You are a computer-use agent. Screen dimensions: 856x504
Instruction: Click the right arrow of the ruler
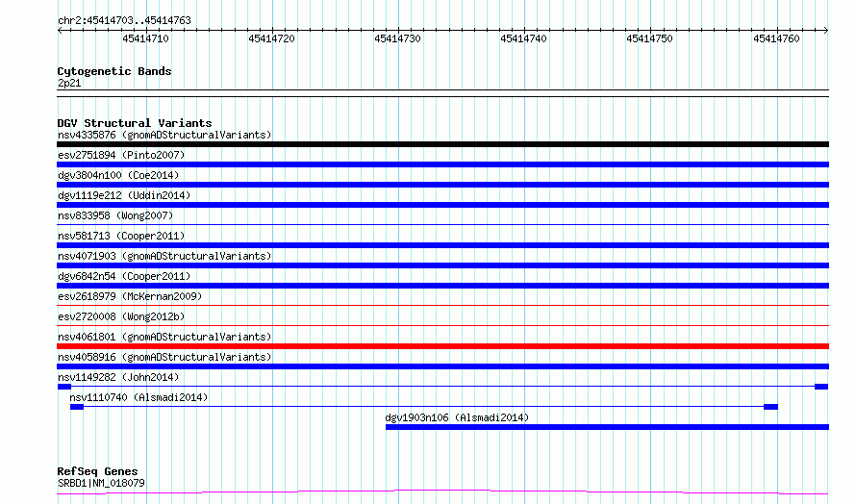coord(826,30)
